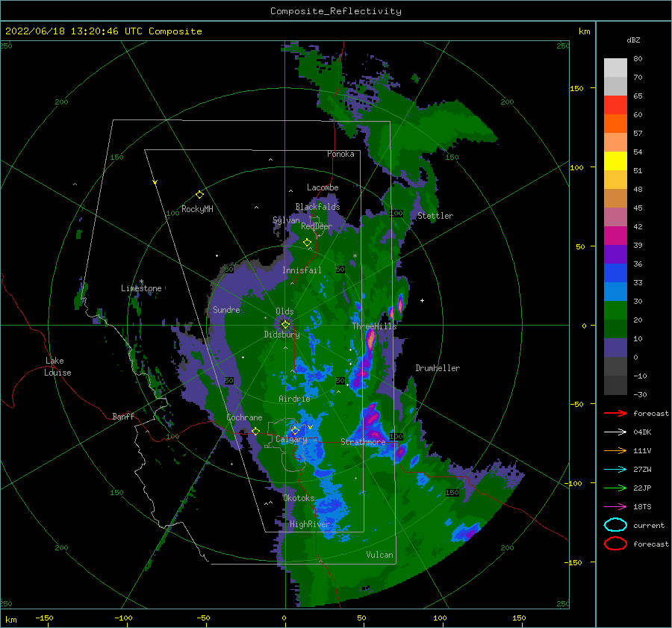672x628 pixels.
Task: Pick the bright yellow 51-54 dBZ swatch
Action: 615,161
